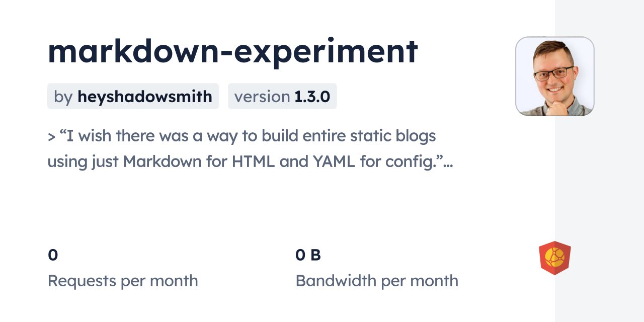
Task: Click the word "version" in version badge
Action: point(262,97)
